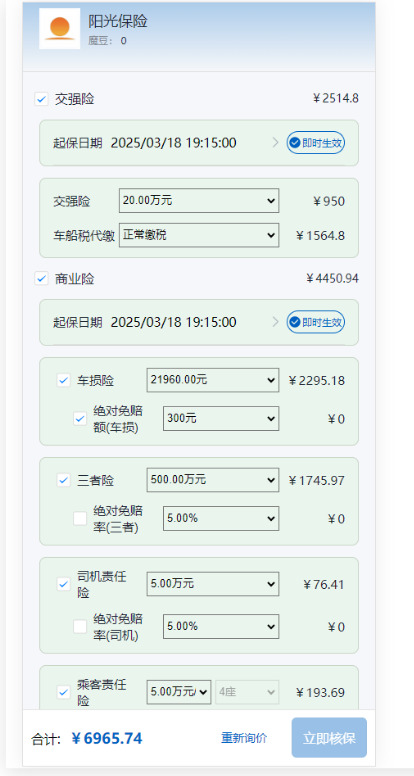
Task: Click the 阳光保险 sun logo
Action: coord(59,28)
